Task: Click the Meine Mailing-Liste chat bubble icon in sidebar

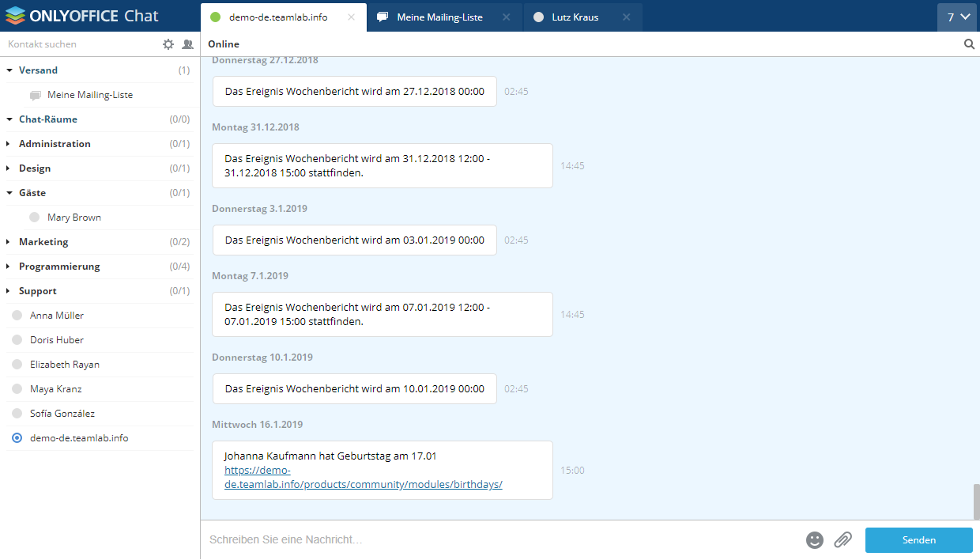Action: [36, 95]
